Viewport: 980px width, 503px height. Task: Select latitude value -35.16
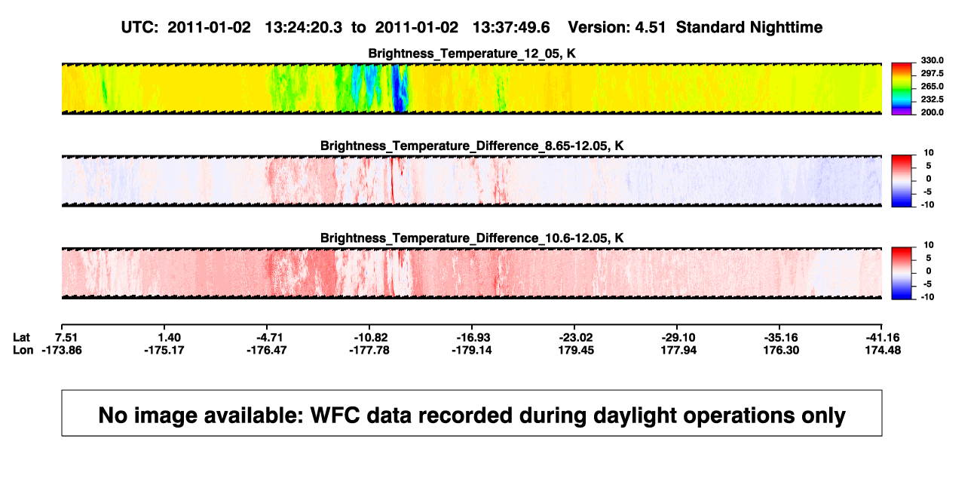click(x=782, y=337)
